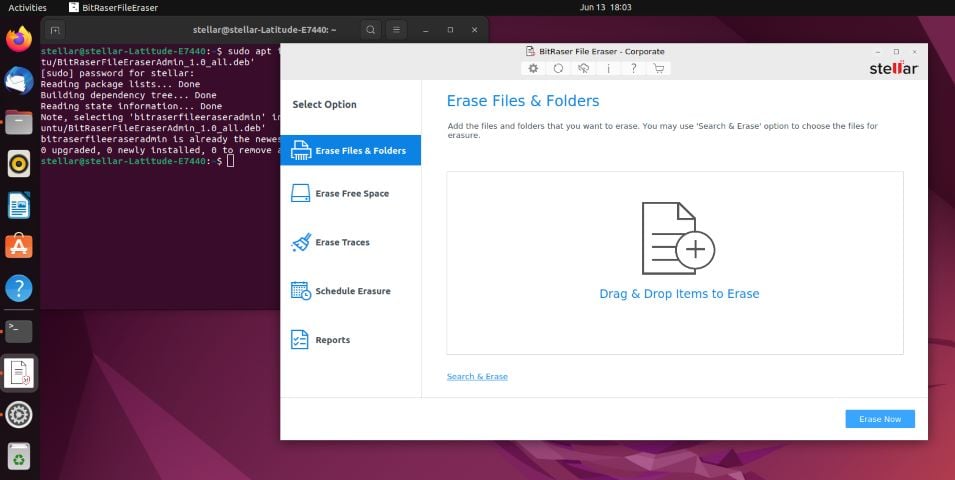Open Help from the dock
Viewport: 955px width, 480px height.
point(19,288)
